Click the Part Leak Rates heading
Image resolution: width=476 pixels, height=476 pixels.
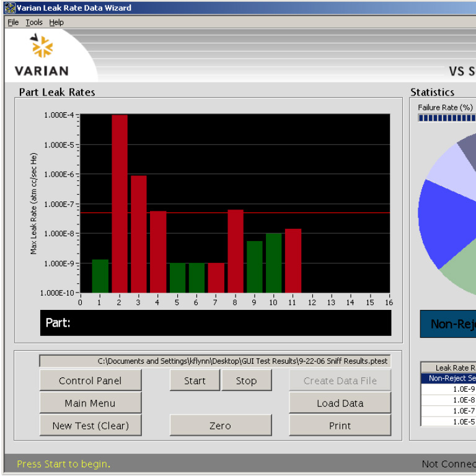[x=57, y=92]
